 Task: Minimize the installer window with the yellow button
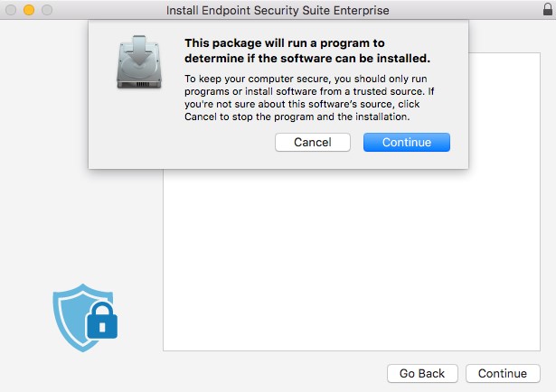pyautogui.click(x=28, y=10)
